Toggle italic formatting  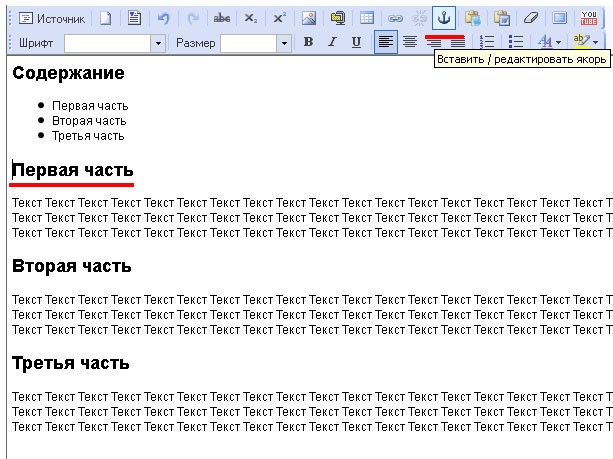(332, 41)
